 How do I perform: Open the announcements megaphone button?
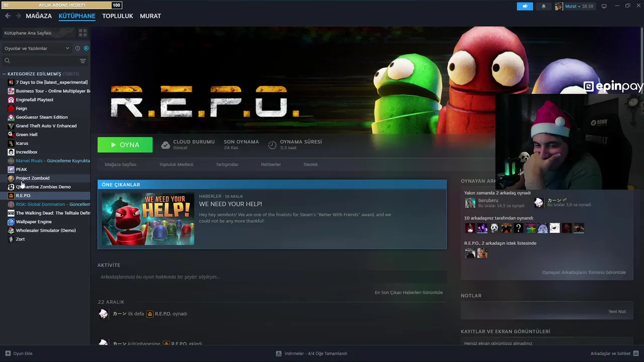point(525,6)
